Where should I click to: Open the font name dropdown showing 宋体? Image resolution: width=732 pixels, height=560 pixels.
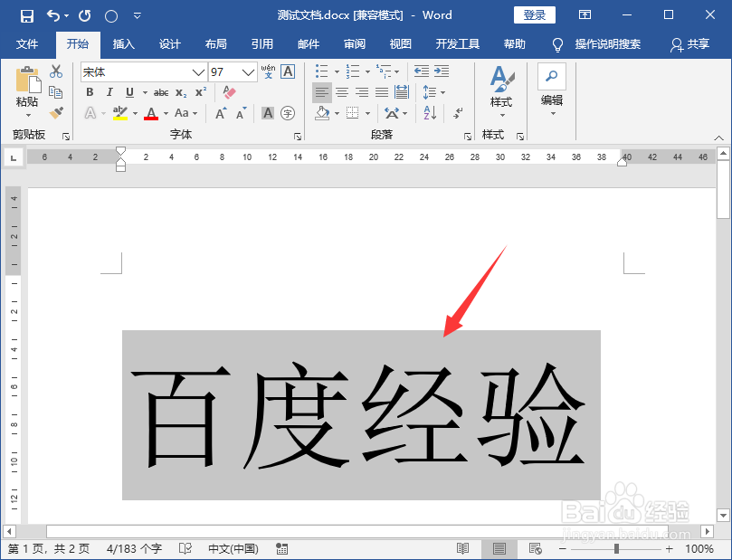point(198,72)
